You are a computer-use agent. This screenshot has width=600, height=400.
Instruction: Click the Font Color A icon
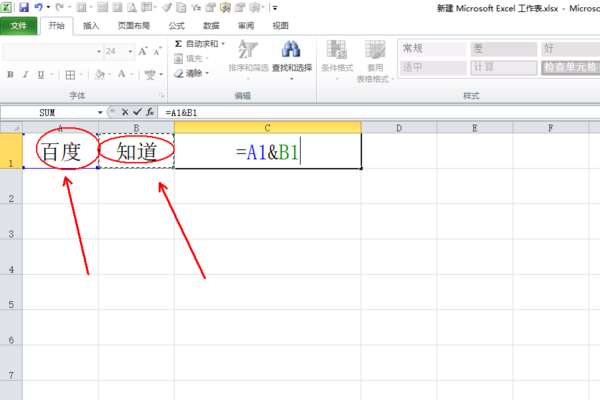[x=121, y=74]
